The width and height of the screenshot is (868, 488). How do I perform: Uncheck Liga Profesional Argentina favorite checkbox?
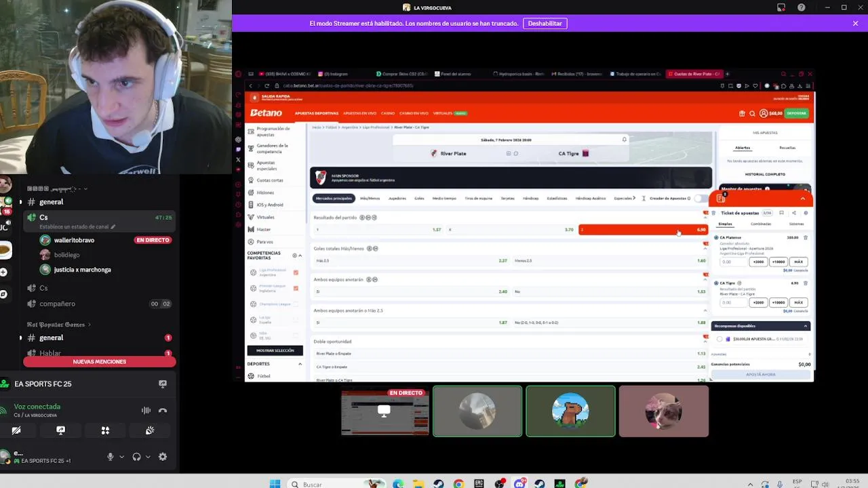tap(296, 272)
